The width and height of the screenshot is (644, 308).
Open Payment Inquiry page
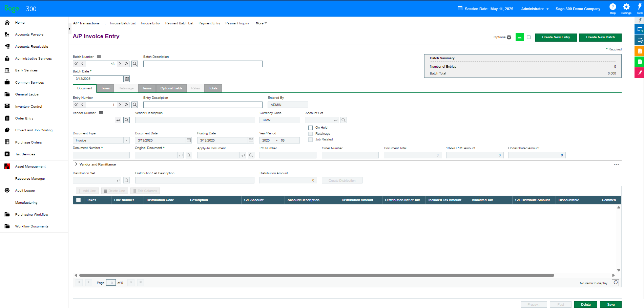(x=237, y=23)
